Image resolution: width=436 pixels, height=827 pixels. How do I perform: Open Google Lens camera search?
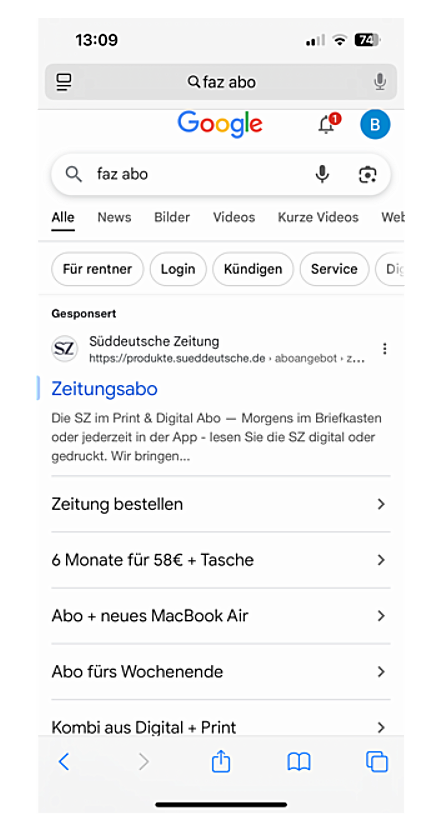point(367,174)
